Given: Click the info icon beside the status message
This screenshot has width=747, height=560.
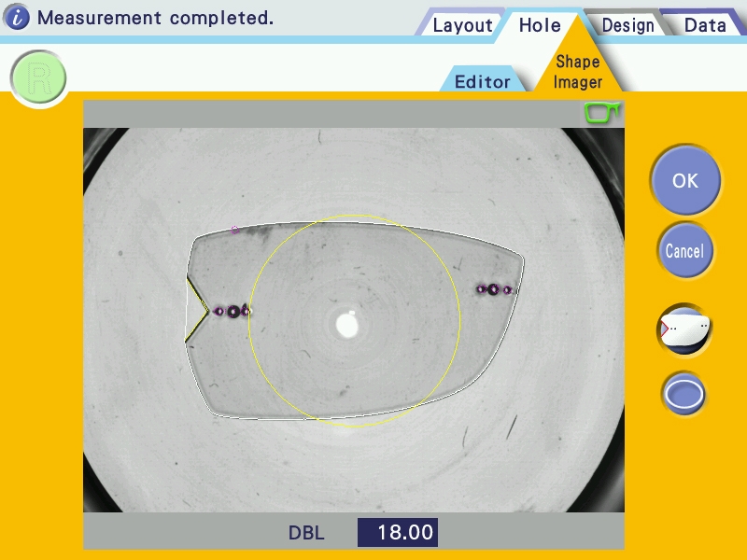Looking at the screenshot, I should point(18,18).
